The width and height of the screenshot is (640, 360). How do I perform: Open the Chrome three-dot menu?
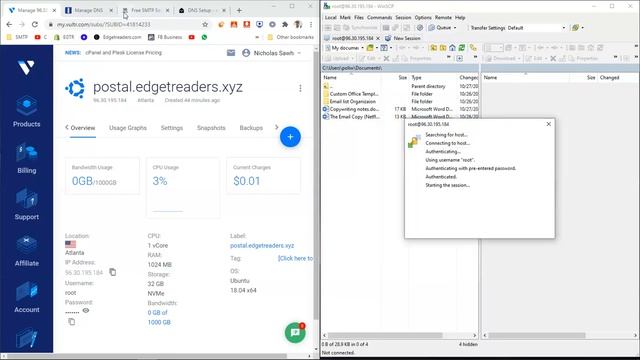coord(311,24)
